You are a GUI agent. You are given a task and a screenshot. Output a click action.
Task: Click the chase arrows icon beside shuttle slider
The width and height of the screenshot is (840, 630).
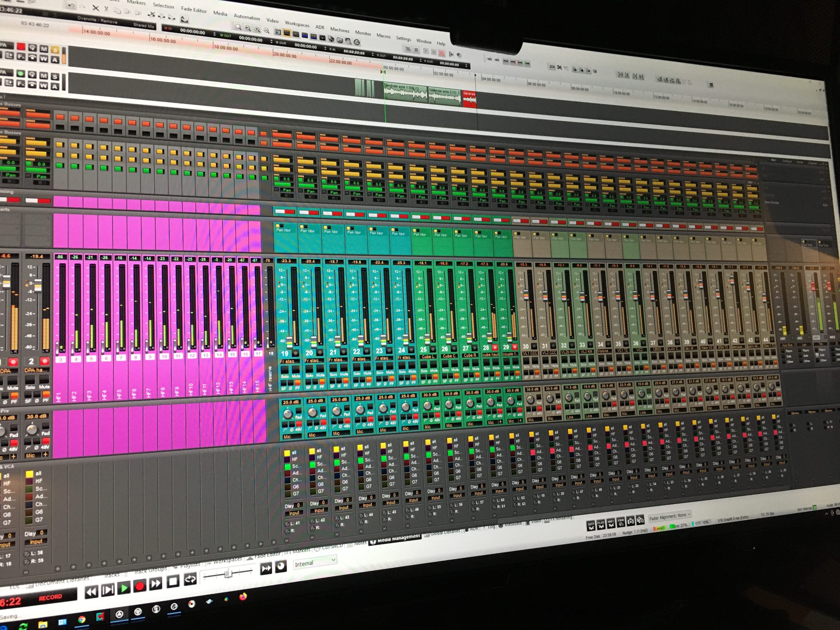tap(266, 569)
